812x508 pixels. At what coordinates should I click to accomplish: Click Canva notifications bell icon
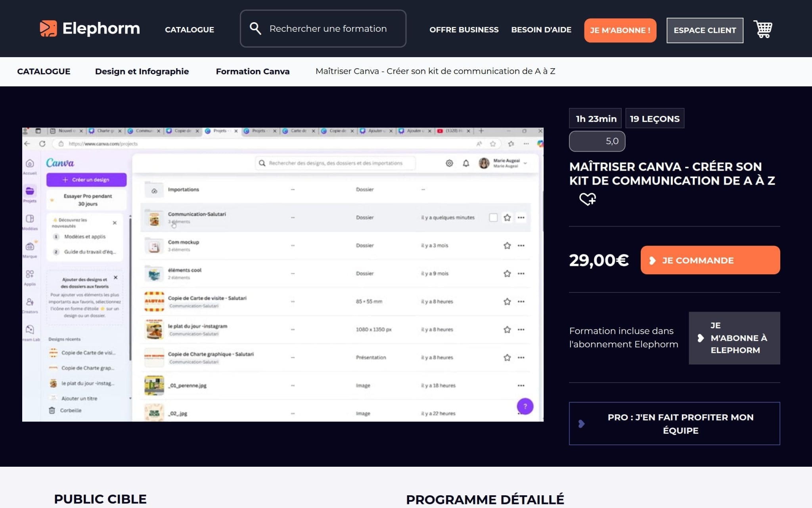pos(466,163)
